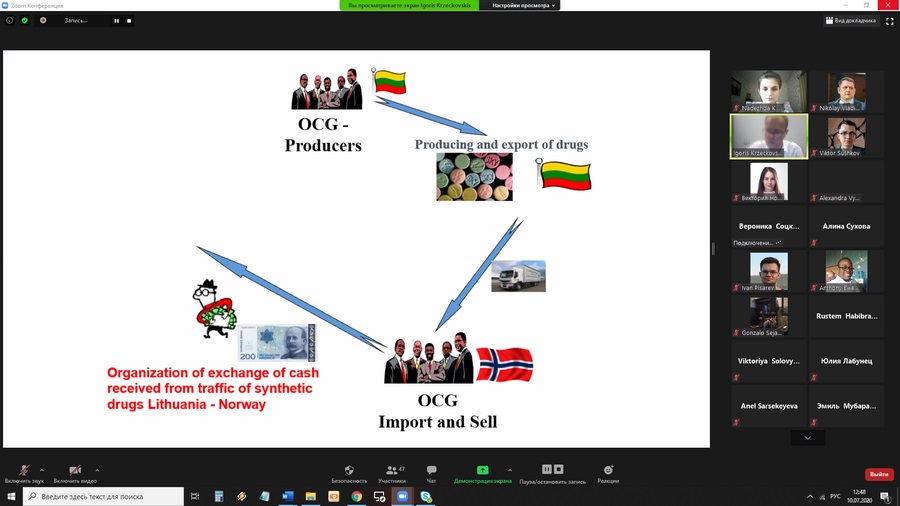Open the Windows notification center icon

point(886,497)
